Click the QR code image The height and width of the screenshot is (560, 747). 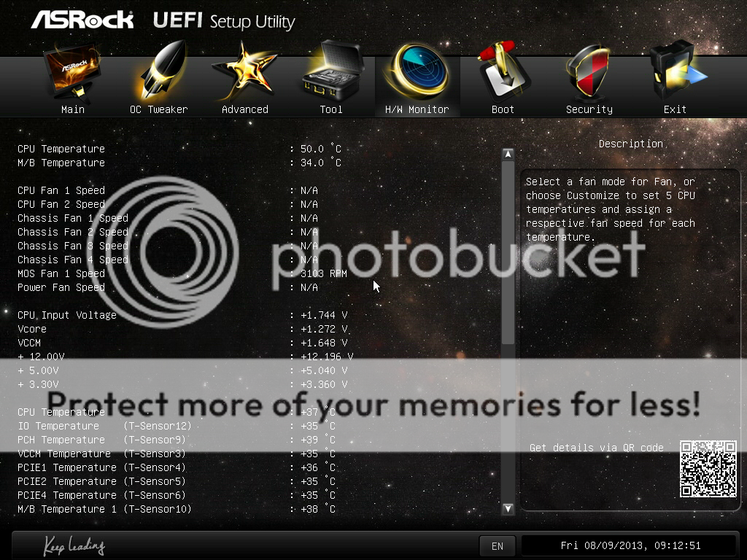coord(708,469)
